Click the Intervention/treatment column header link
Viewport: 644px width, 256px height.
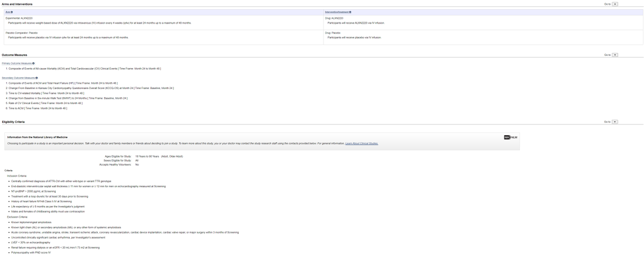click(x=336, y=12)
